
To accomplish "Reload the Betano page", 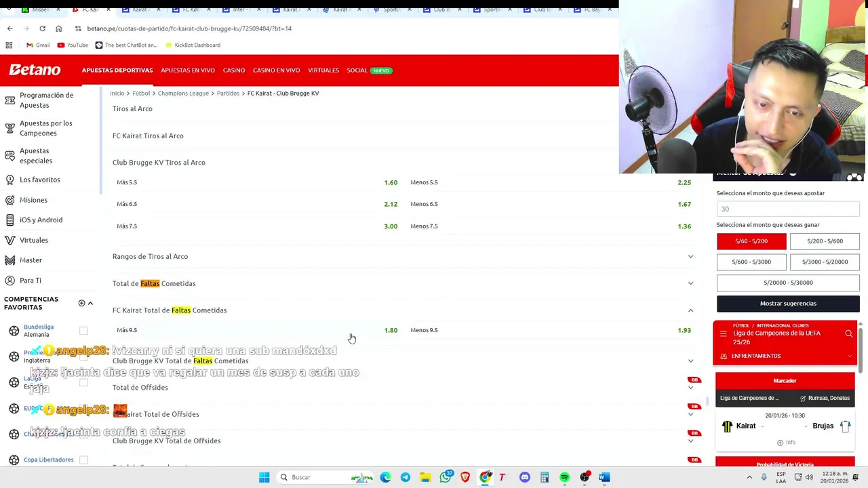I will [42, 28].
